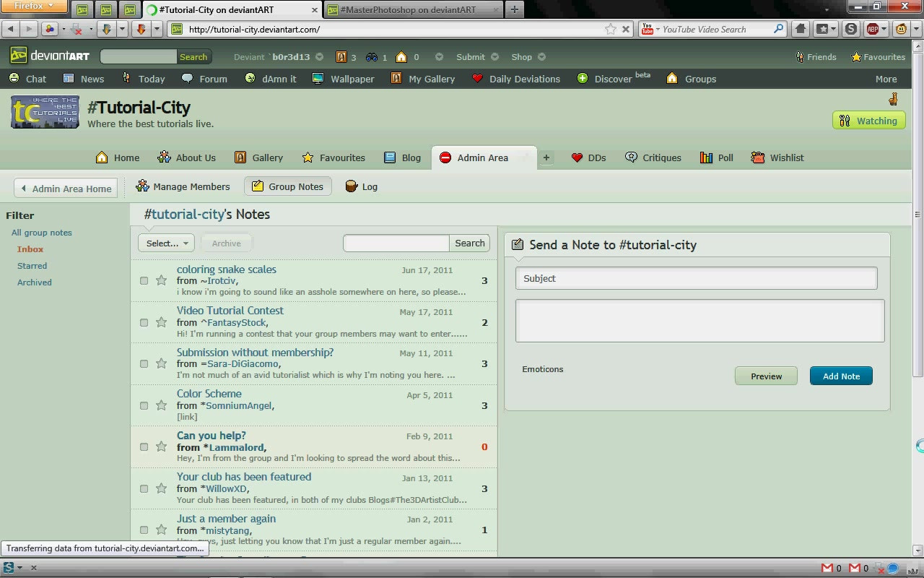Star the 'Color Scheme' note
This screenshot has width=924, height=578.
pos(161,405)
